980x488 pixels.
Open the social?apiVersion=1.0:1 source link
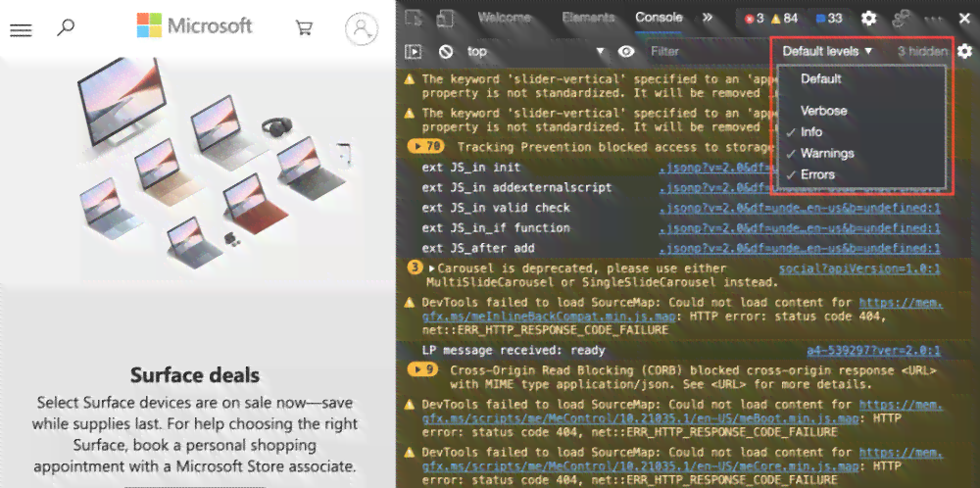point(859,268)
